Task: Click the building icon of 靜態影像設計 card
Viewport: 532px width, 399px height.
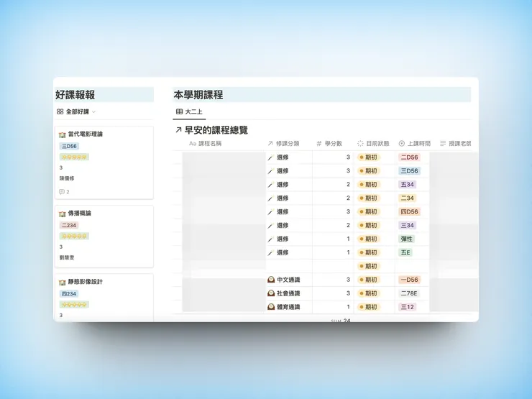Action: [62, 283]
